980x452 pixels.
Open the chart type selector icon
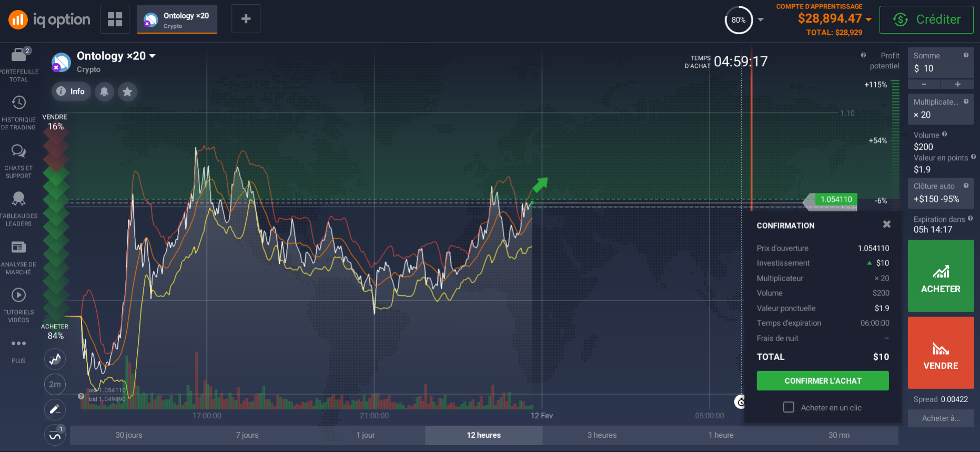point(55,359)
